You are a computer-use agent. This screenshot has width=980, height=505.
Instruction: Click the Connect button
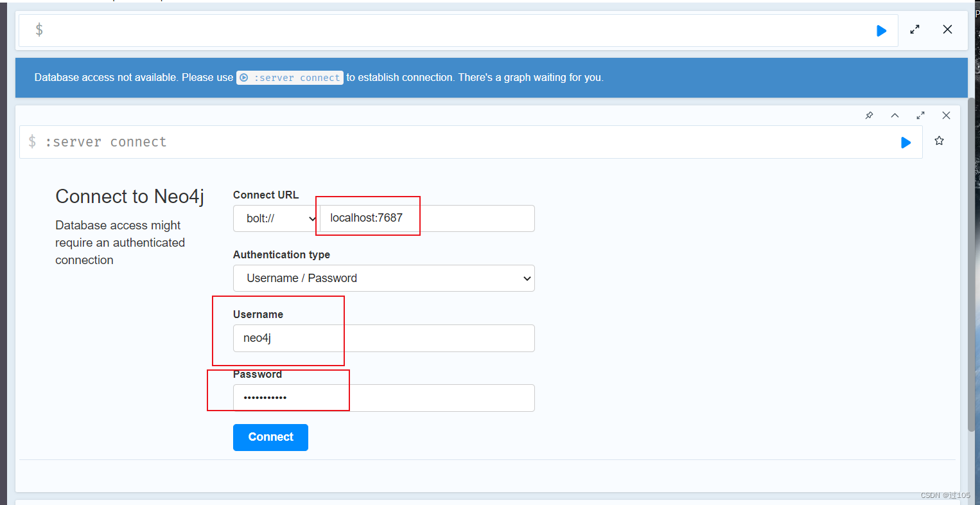pos(270,438)
